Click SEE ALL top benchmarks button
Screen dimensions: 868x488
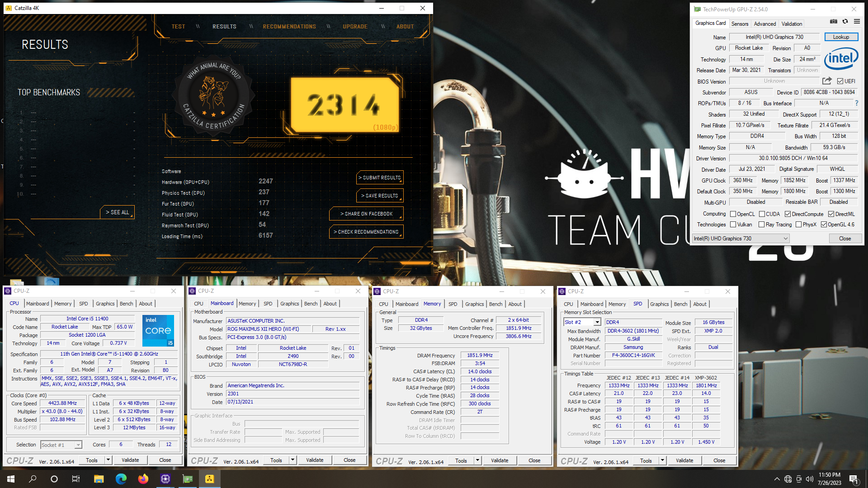118,212
